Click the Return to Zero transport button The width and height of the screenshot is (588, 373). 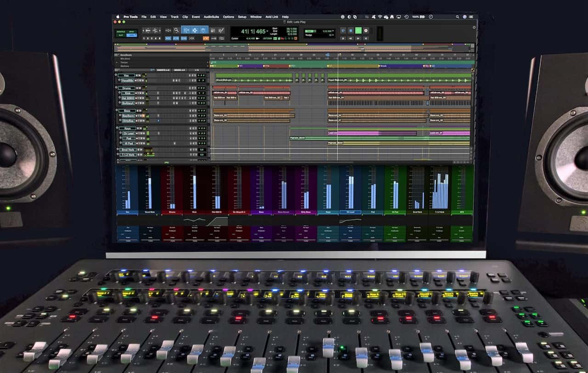pyautogui.click(x=343, y=39)
